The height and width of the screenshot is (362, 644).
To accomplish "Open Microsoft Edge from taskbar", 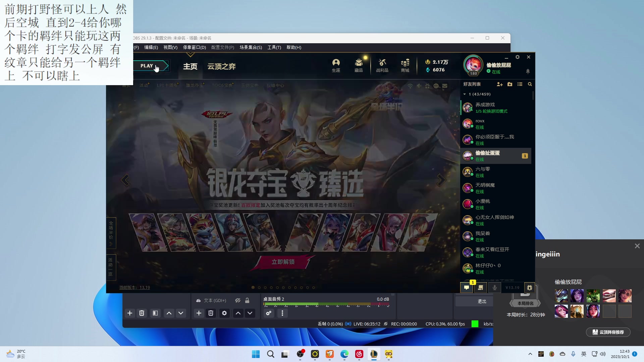I will [x=344, y=354].
